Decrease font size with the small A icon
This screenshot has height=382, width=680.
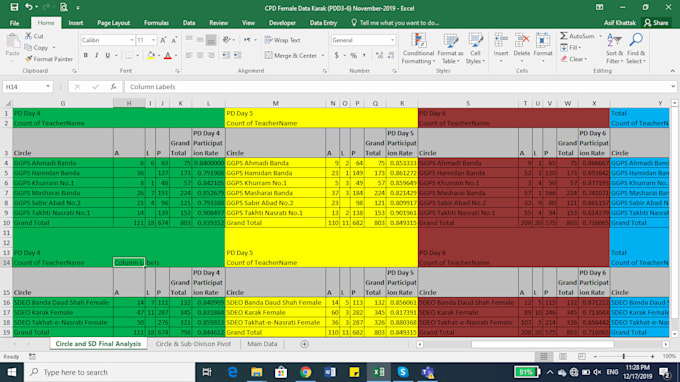174,40
